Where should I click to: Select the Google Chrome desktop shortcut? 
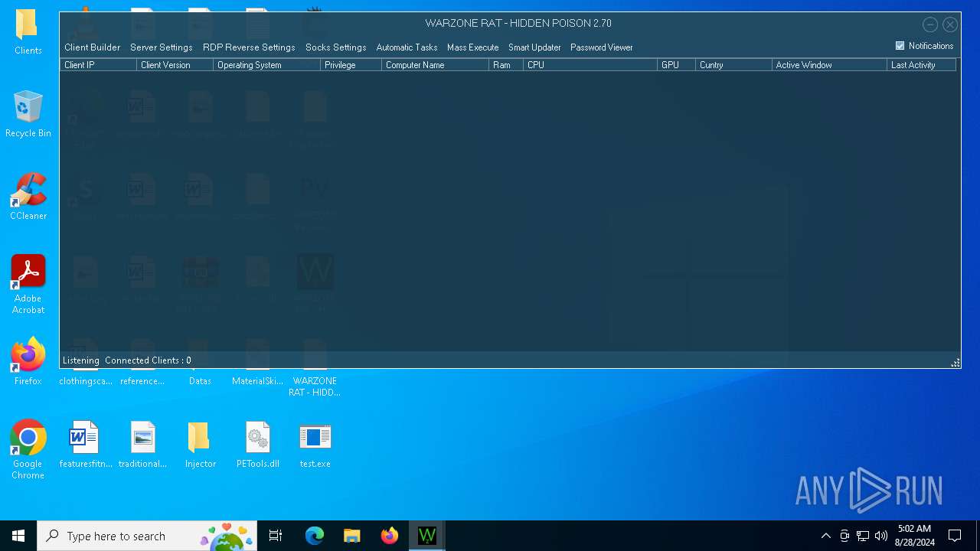click(x=28, y=450)
